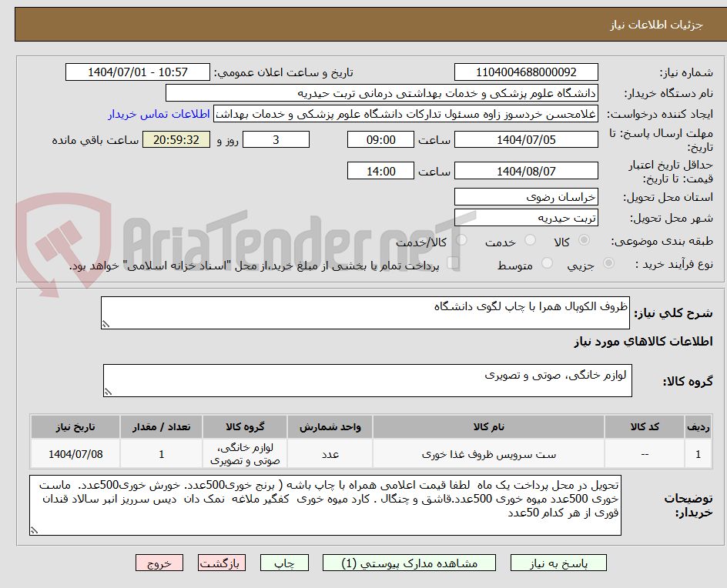Click the ایجاد کننده درخواست field
Screen dimensions: 727x588
point(406,114)
